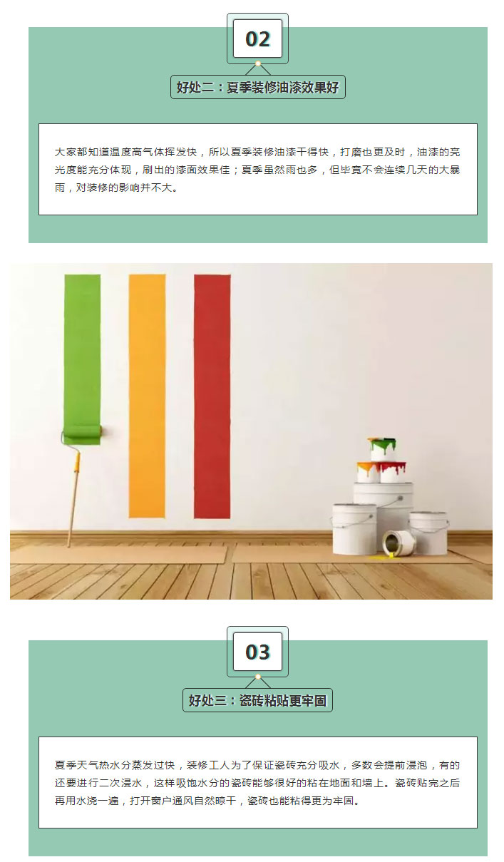504x862 pixels.
Task: Click the paragraph starting with 大家都知道温度高
Action: (x=257, y=170)
